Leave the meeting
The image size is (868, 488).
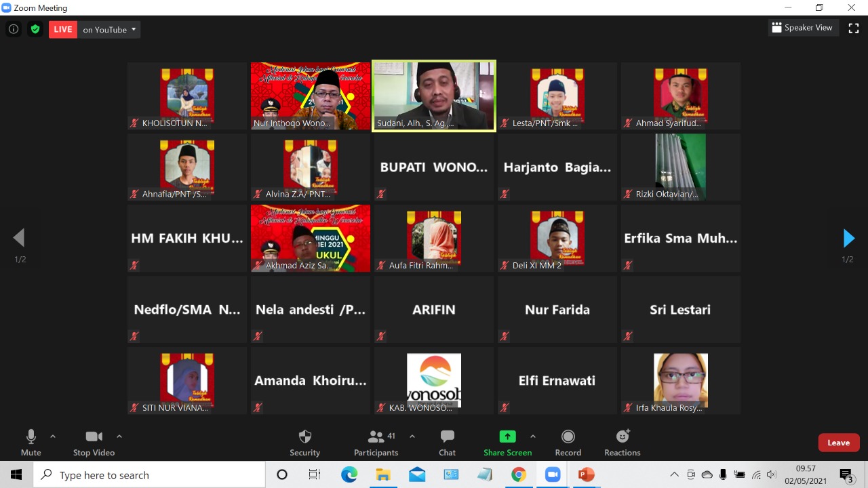(x=838, y=443)
